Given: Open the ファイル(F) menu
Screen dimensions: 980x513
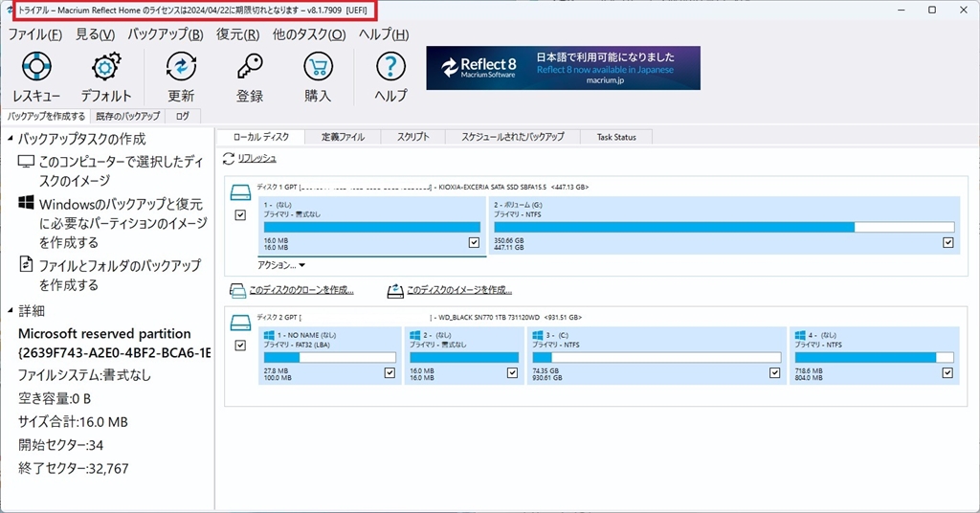Looking at the screenshot, I should tap(35, 34).
